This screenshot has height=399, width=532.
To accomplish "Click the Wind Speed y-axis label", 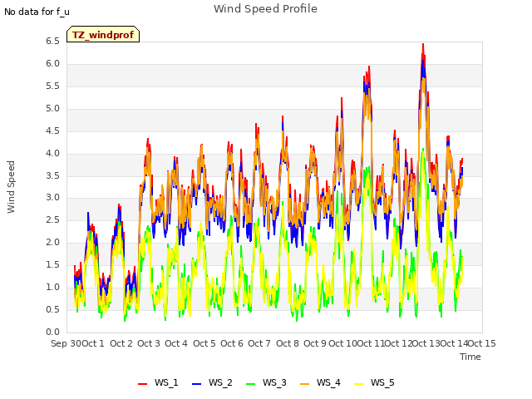I will pyautogui.click(x=11, y=187).
